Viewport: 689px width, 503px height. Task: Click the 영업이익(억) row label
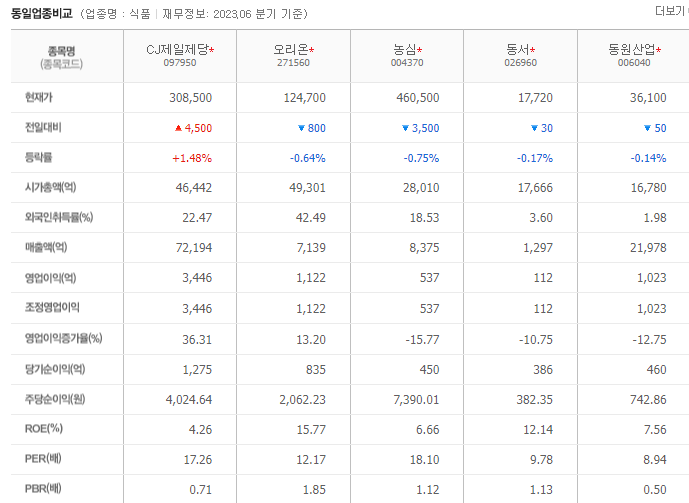(x=51, y=278)
